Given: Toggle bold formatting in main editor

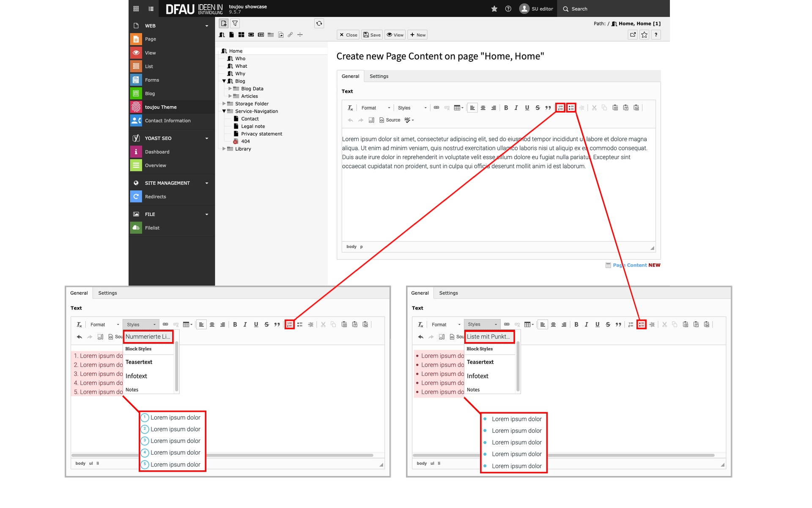Looking at the screenshot, I should coord(506,108).
